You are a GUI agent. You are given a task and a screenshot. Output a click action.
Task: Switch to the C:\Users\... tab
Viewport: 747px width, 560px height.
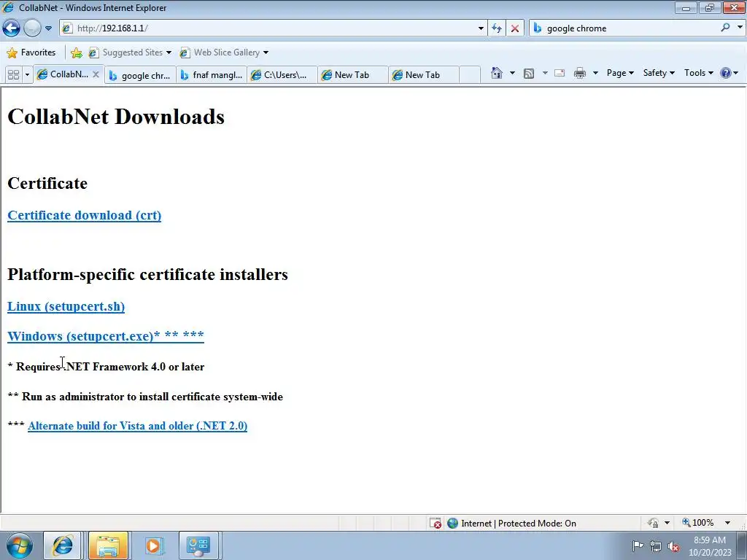282,75
